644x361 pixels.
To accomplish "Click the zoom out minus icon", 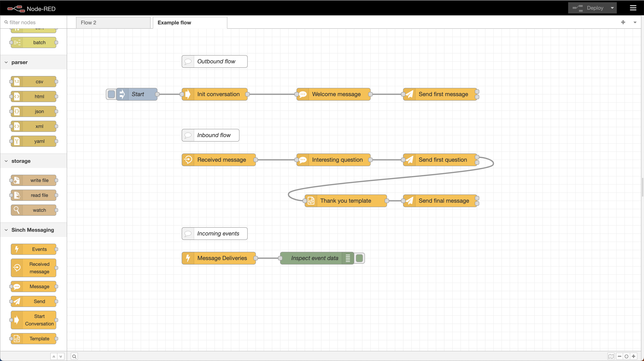I will pyautogui.click(x=620, y=356).
